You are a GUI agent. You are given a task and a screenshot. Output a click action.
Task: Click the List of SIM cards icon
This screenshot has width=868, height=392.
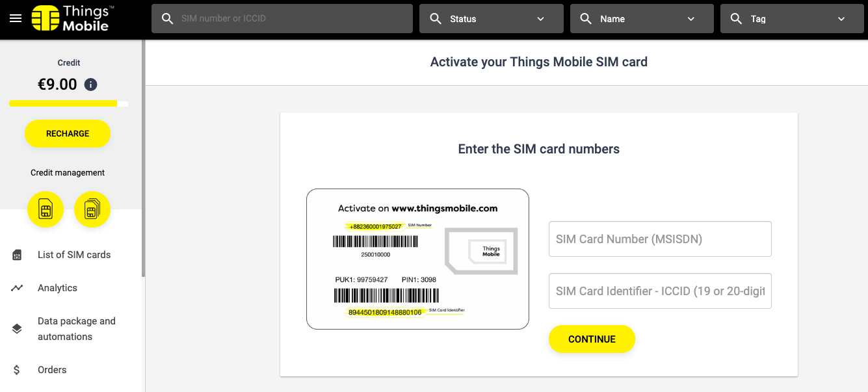point(17,255)
